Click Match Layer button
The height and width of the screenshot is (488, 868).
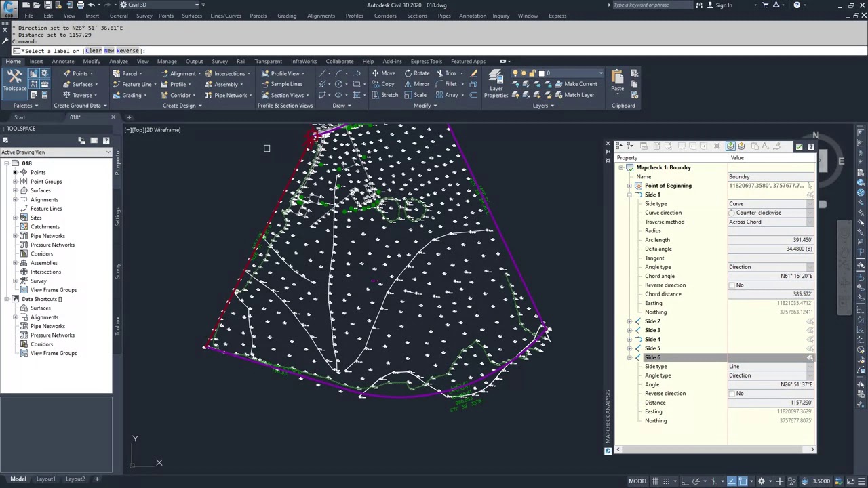tap(574, 95)
